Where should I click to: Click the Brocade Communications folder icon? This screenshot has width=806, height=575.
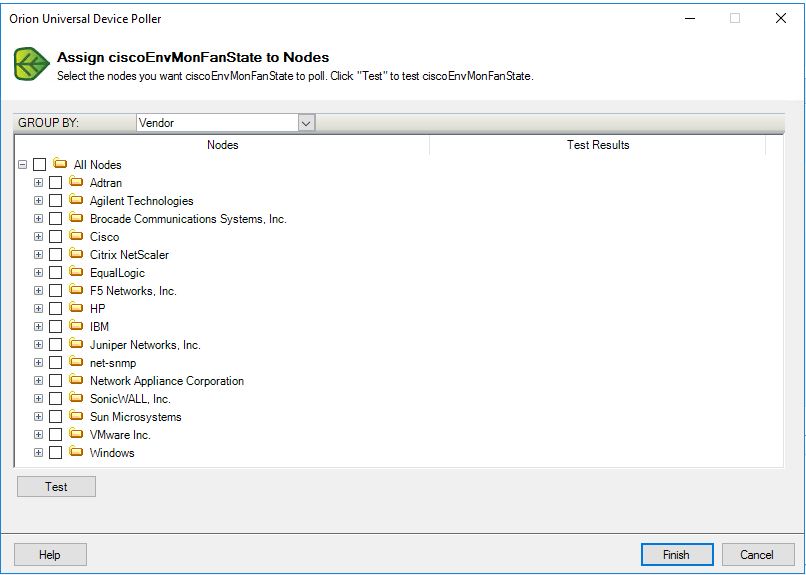[76, 218]
